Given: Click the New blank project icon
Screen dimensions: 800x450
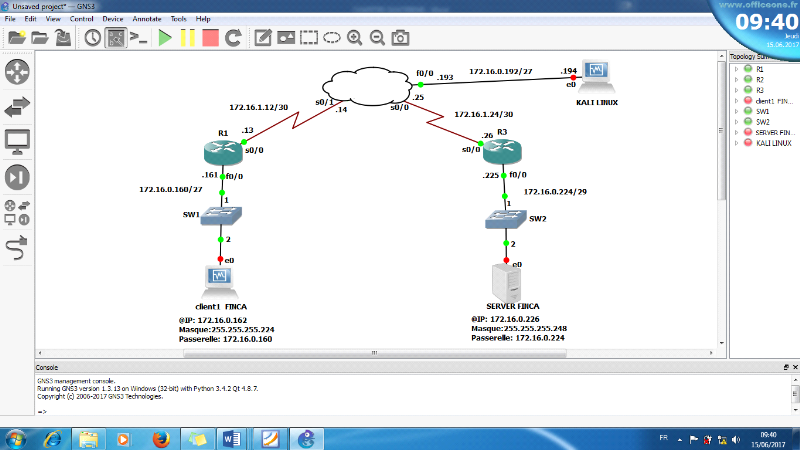Looking at the screenshot, I should coord(17,38).
